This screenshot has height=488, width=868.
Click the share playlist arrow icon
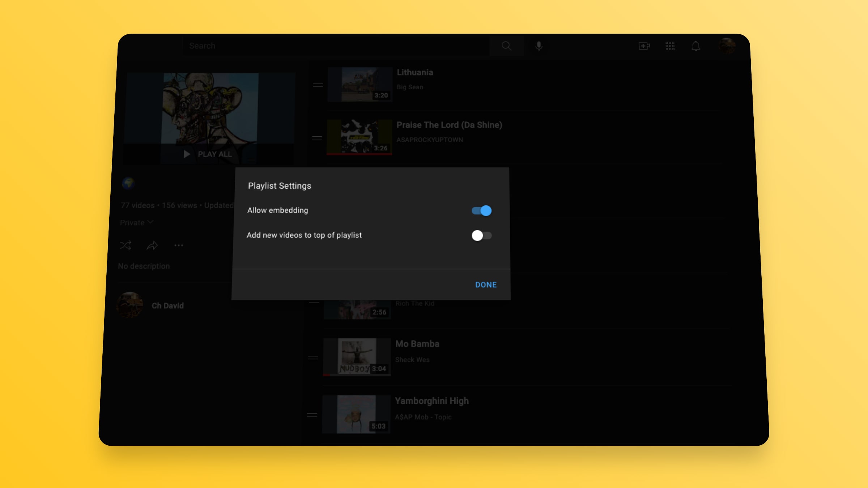tap(152, 245)
